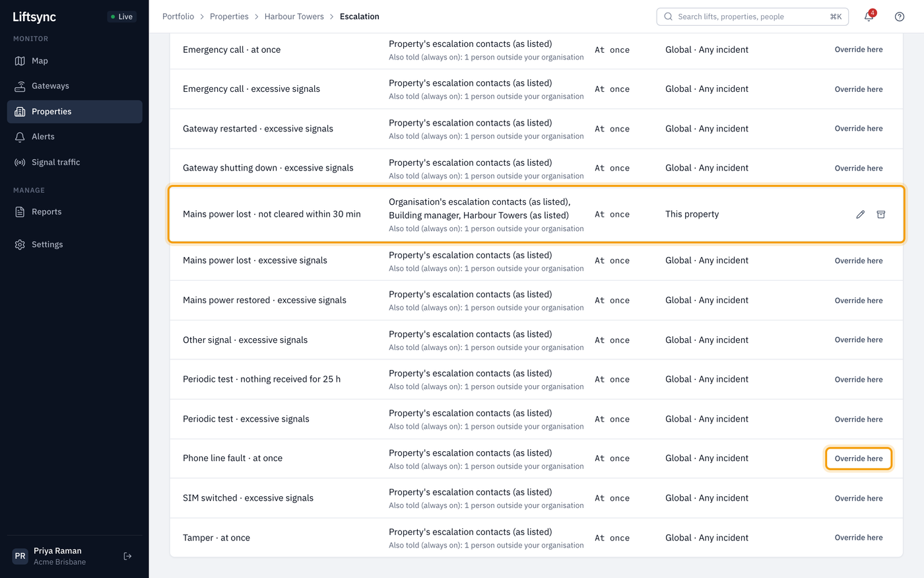Override Other signal excessive signals rule
Screen dimensions: 924x578
click(x=859, y=340)
